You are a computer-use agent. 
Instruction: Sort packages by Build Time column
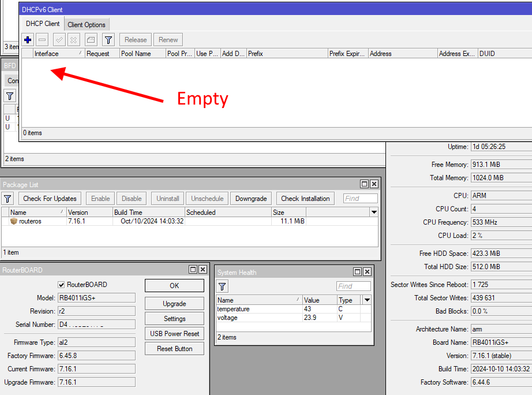click(149, 213)
